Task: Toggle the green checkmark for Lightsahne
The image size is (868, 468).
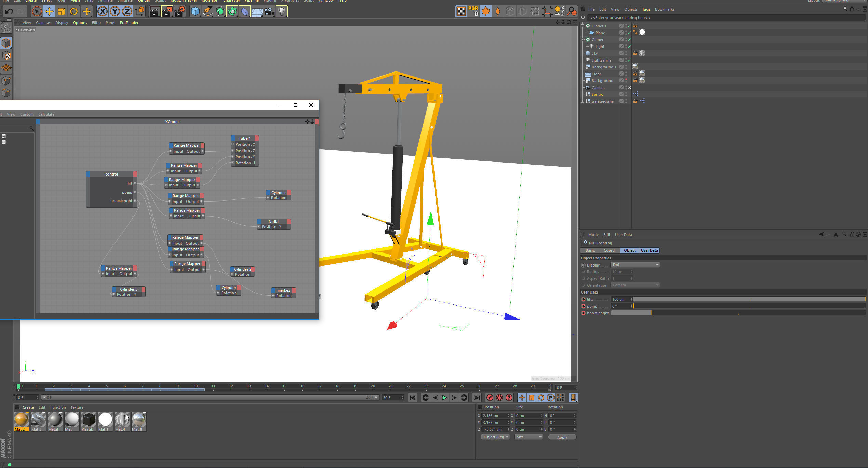Action: tap(629, 60)
